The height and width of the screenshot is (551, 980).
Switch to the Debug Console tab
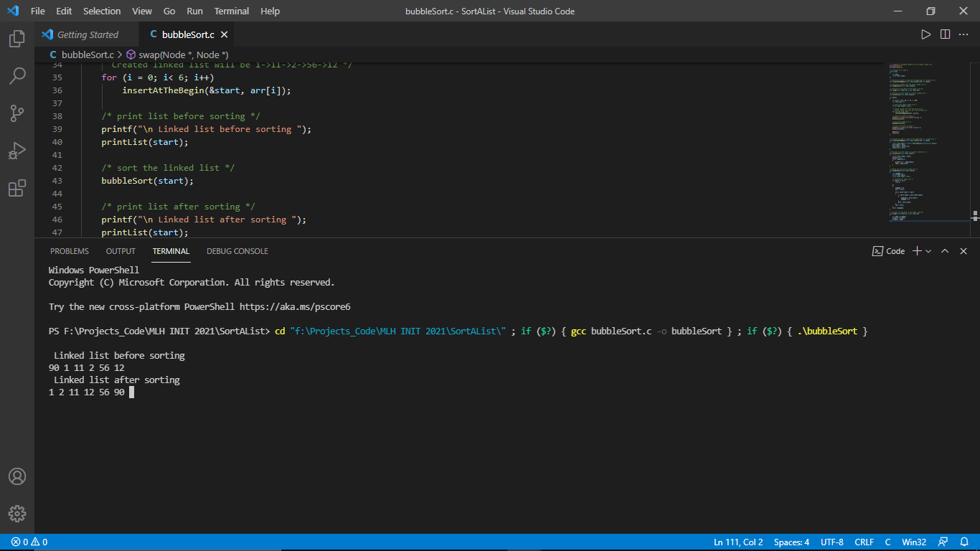point(237,251)
